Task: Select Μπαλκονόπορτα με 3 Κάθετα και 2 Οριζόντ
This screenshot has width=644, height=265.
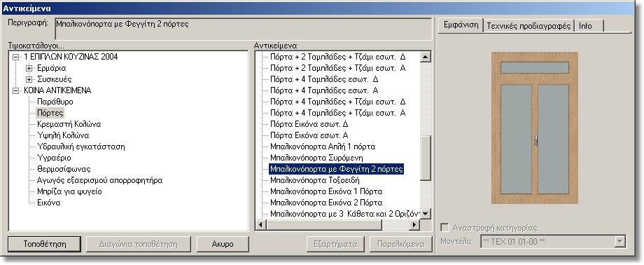Action: point(344,214)
